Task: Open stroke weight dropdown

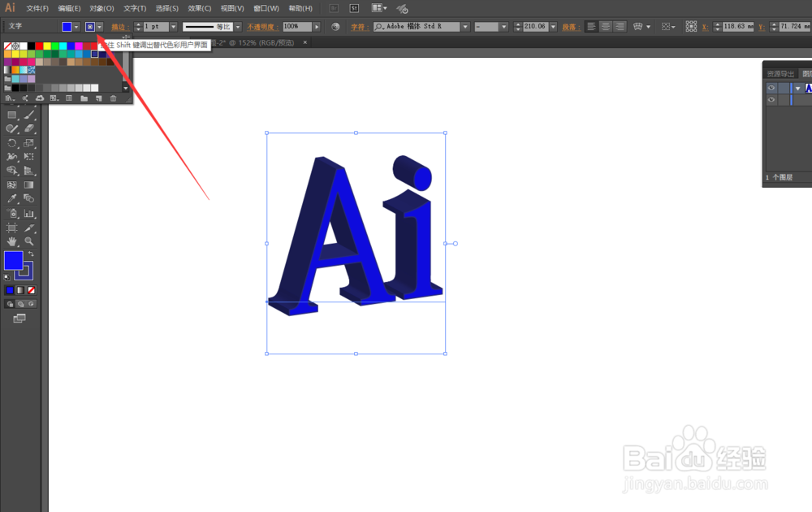Action: coord(174,27)
